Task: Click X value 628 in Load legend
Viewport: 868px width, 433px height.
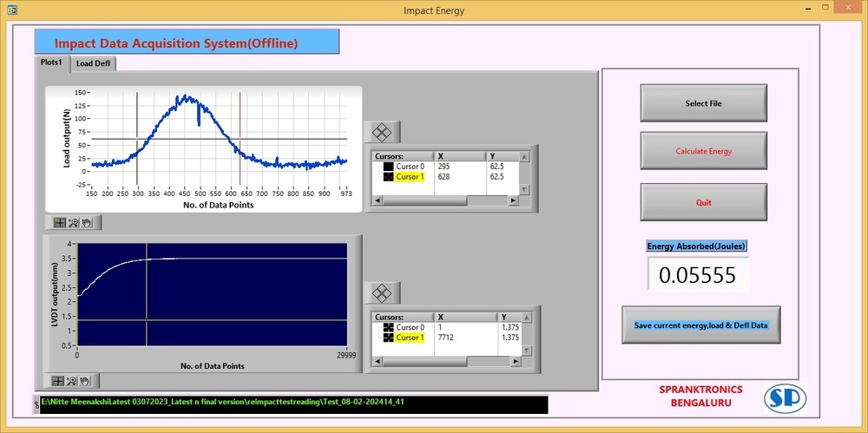Action: (x=444, y=177)
